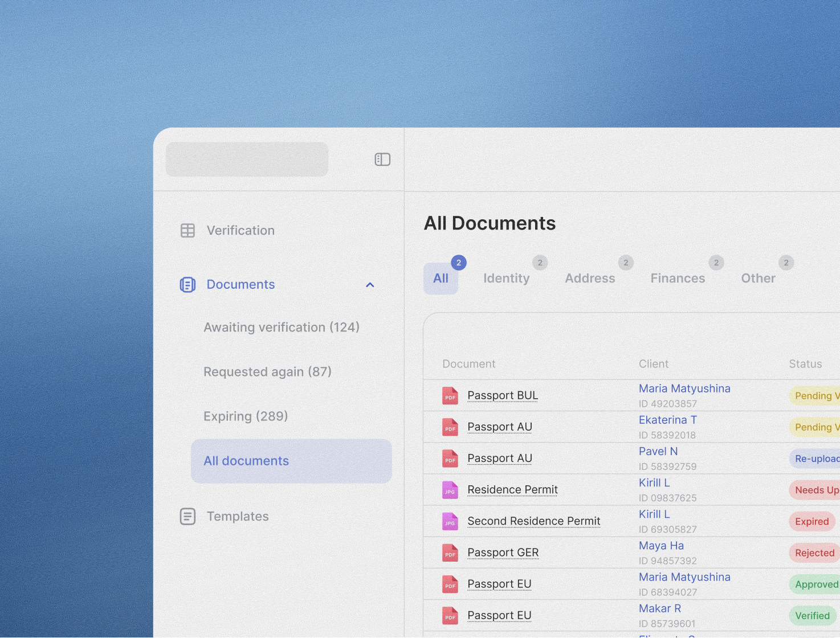Switch to the Identity tab
Image resolution: width=840 pixels, height=638 pixels.
point(507,278)
